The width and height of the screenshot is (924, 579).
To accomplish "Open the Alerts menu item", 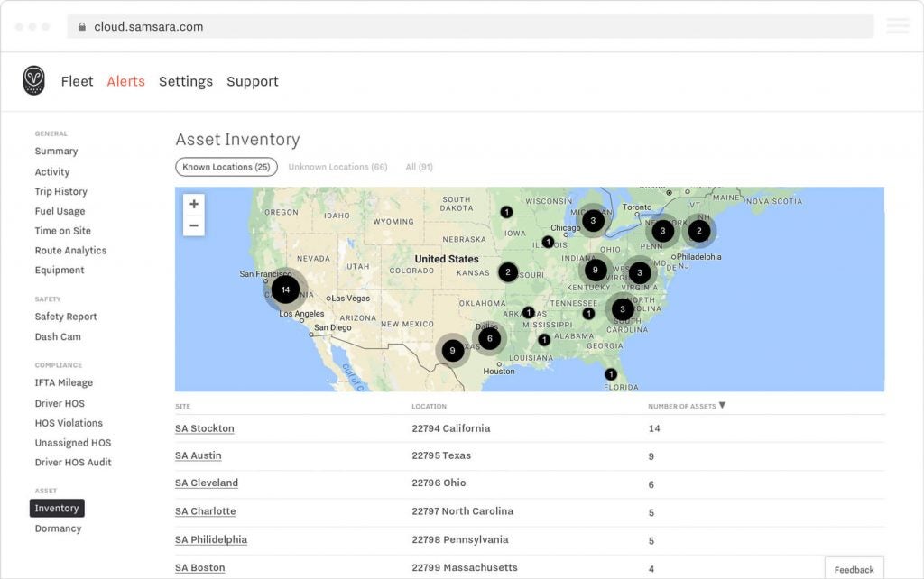I will pyautogui.click(x=125, y=81).
